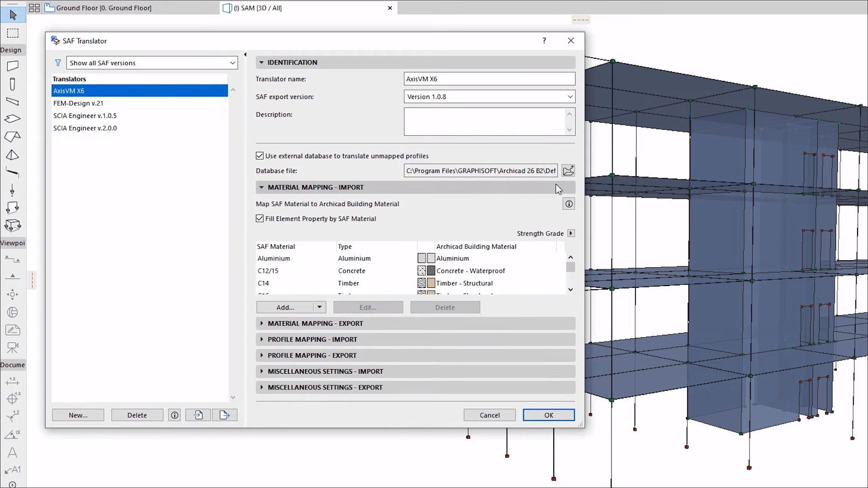Select the C12/15 material row

click(x=410, y=271)
